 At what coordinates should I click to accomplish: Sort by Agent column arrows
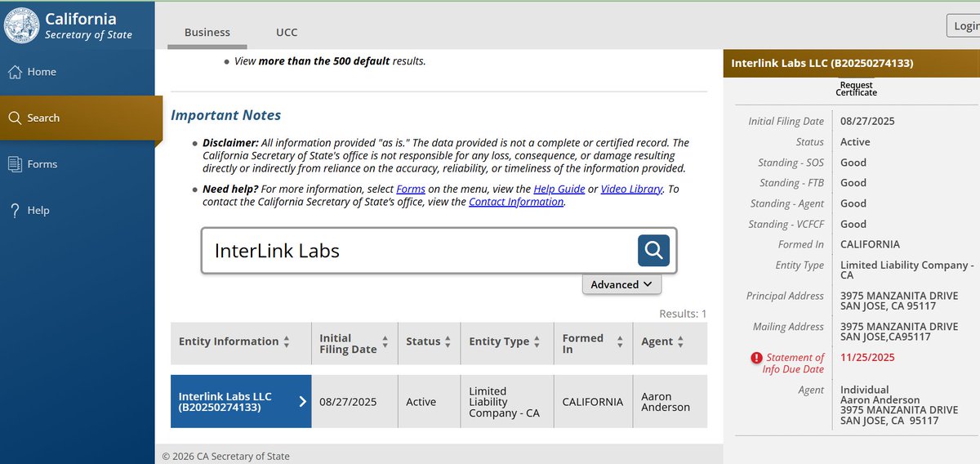coord(680,342)
